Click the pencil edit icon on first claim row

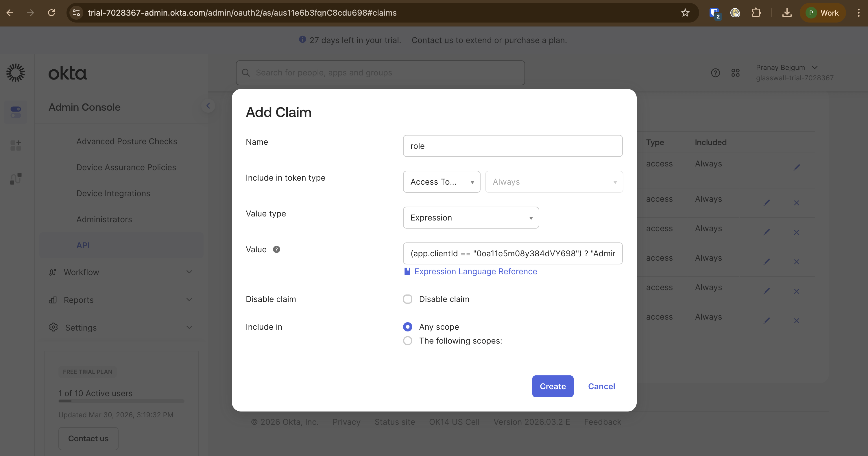pos(797,167)
